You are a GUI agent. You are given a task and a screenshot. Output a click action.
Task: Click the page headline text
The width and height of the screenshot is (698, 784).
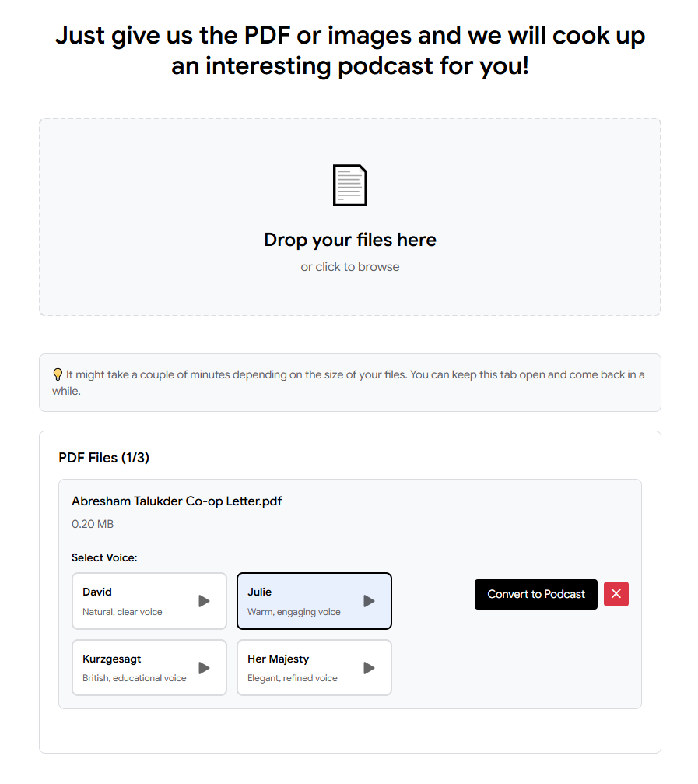(349, 51)
